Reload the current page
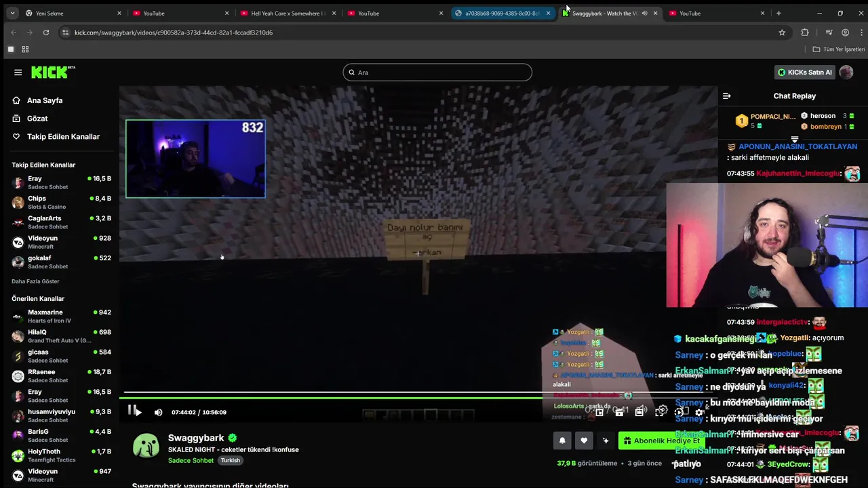868x488 pixels. pos(45,33)
